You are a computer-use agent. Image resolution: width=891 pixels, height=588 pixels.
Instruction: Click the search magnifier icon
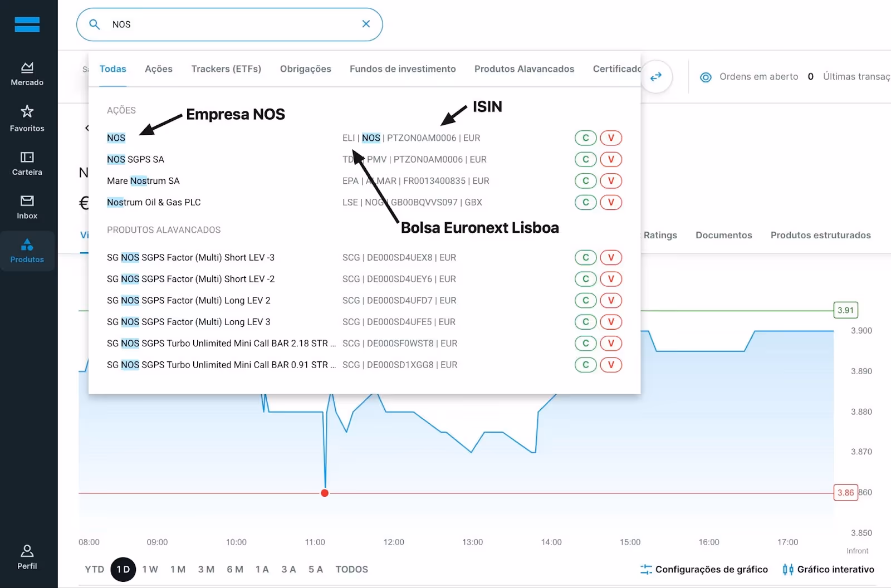click(95, 24)
